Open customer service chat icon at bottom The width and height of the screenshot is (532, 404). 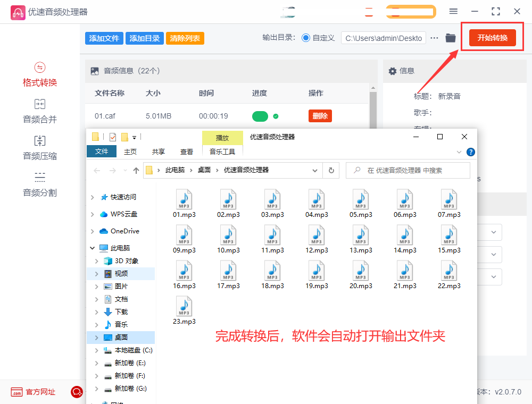(x=77, y=392)
